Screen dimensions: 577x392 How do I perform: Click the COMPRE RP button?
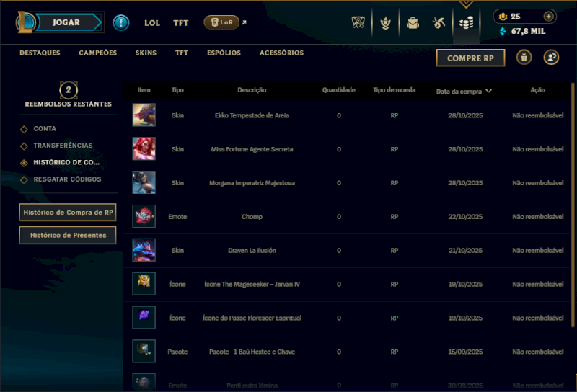point(470,58)
